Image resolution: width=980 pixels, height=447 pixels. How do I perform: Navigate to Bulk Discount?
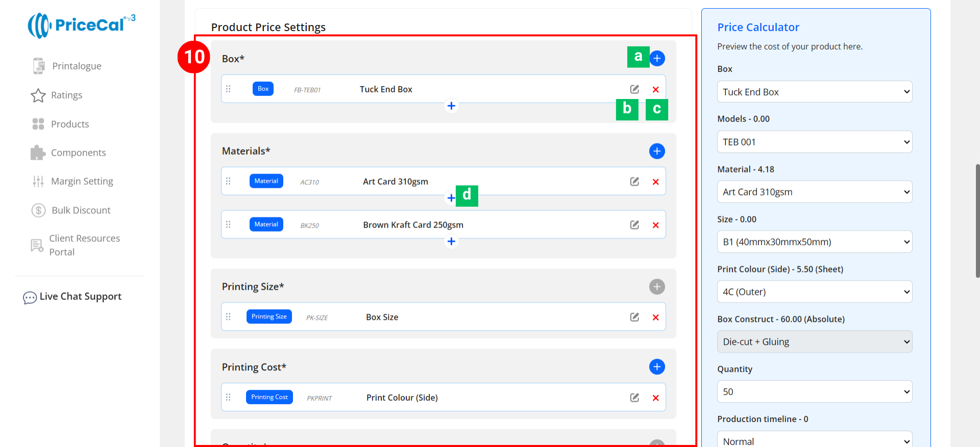pyautogui.click(x=81, y=210)
